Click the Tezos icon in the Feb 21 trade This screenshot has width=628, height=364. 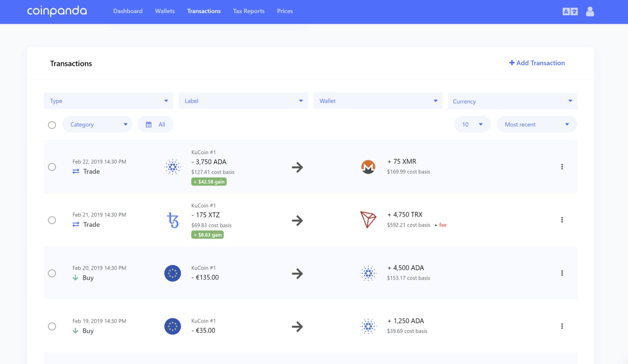click(x=172, y=220)
